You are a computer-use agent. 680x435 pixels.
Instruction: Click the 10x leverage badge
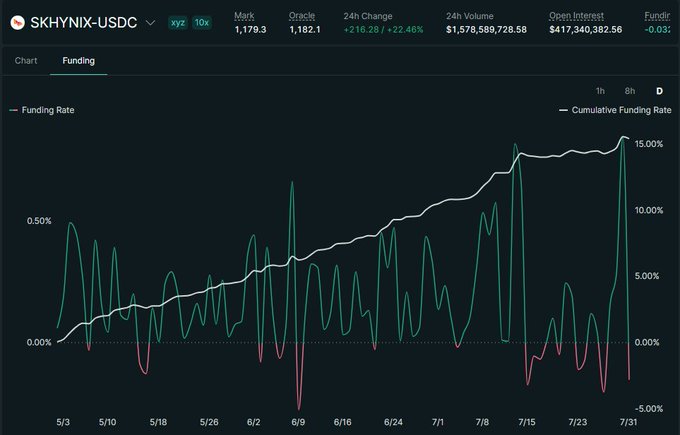pos(201,23)
